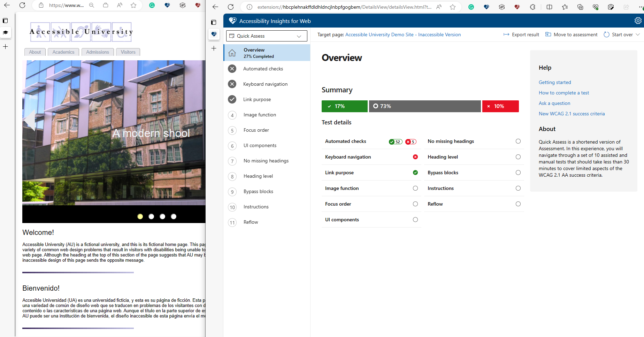Click failed icon beside Automated checks
The width and height of the screenshot is (644, 337).
tap(232, 69)
